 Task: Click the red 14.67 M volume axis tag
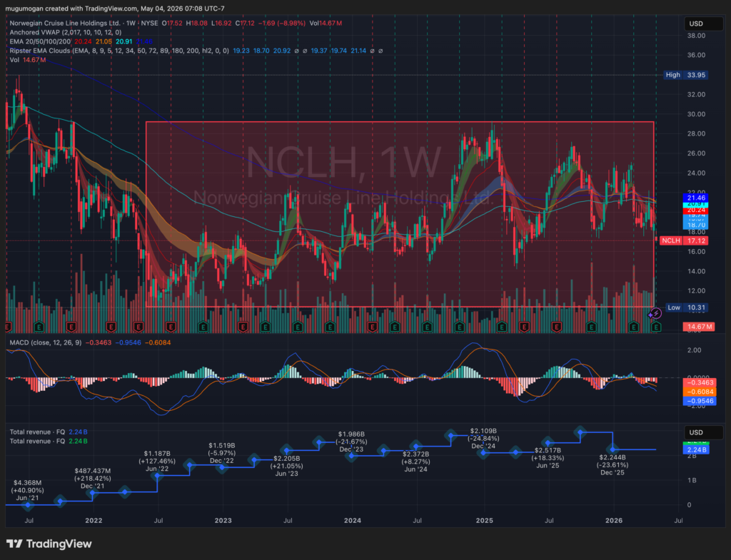pos(698,327)
